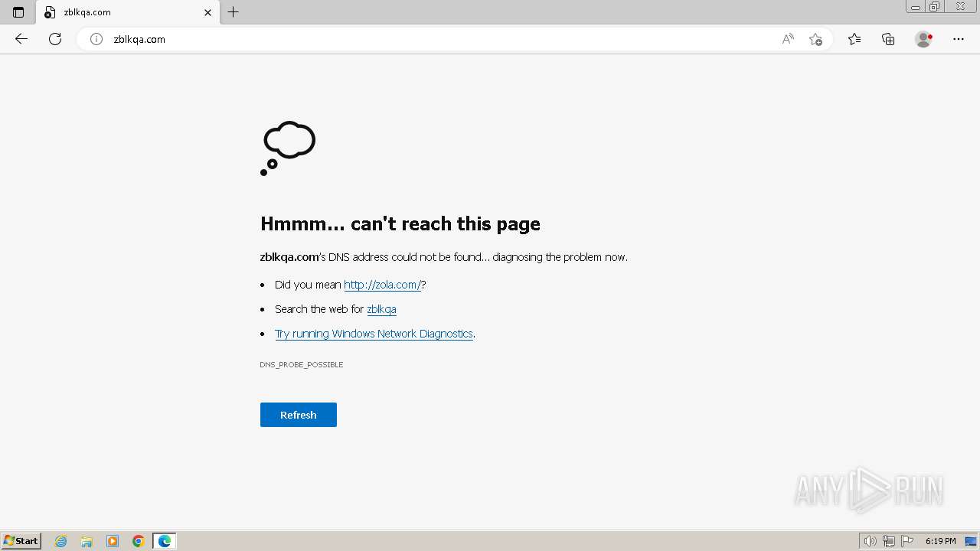Viewport: 980px width, 551px height.
Task: Open Action Center flag icon in tray
Action: click(x=907, y=541)
